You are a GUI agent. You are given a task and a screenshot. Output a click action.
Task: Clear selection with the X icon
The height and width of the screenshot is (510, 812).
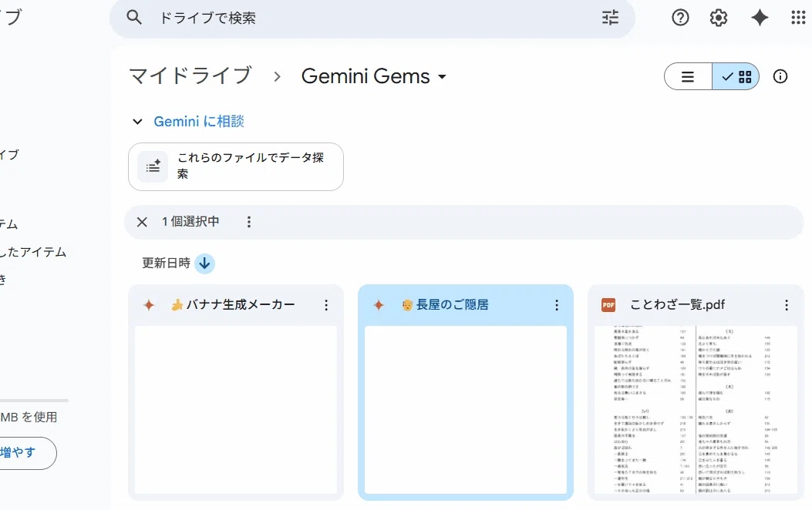click(142, 222)
